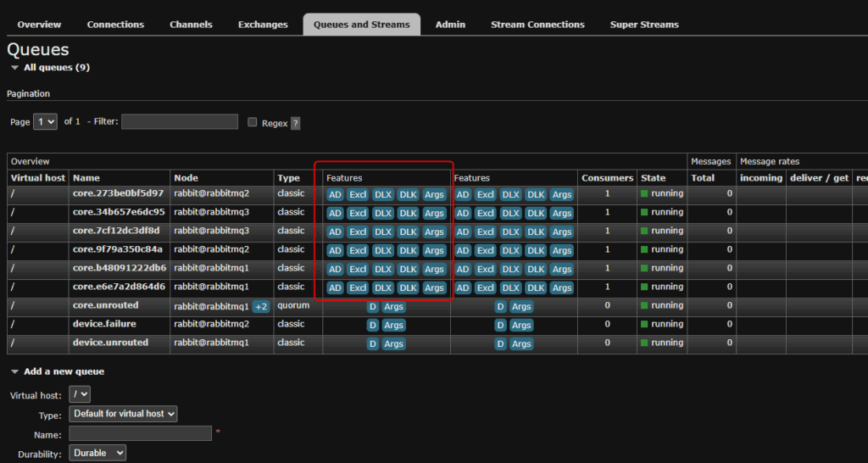
Task: Go to the Admin tab
Action: coord(450,25)
